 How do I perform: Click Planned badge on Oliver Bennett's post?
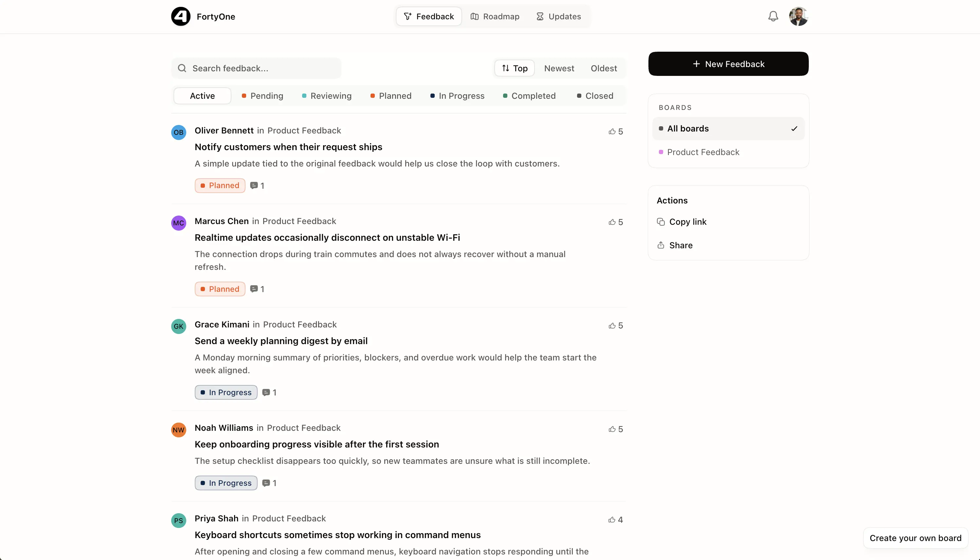[220, 186]
